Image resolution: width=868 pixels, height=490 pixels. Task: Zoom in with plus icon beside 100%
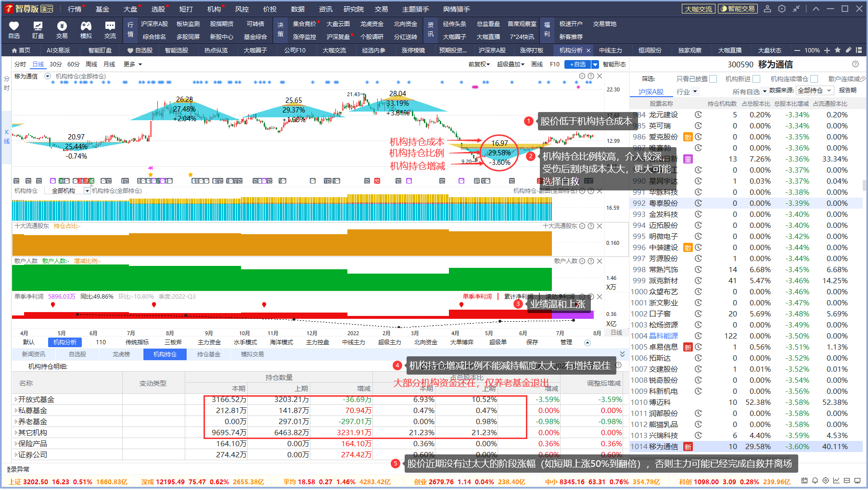827,50
